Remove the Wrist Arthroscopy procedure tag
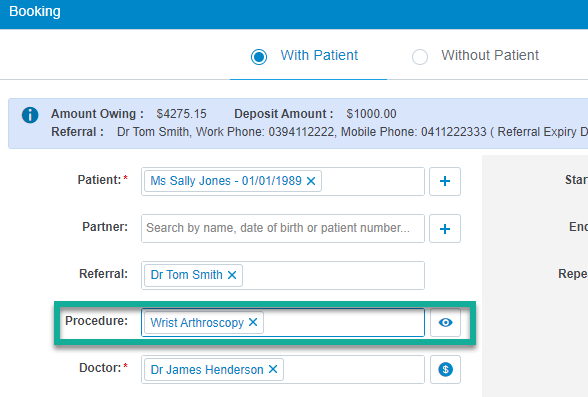588x397 pixels. click(253, 322)
